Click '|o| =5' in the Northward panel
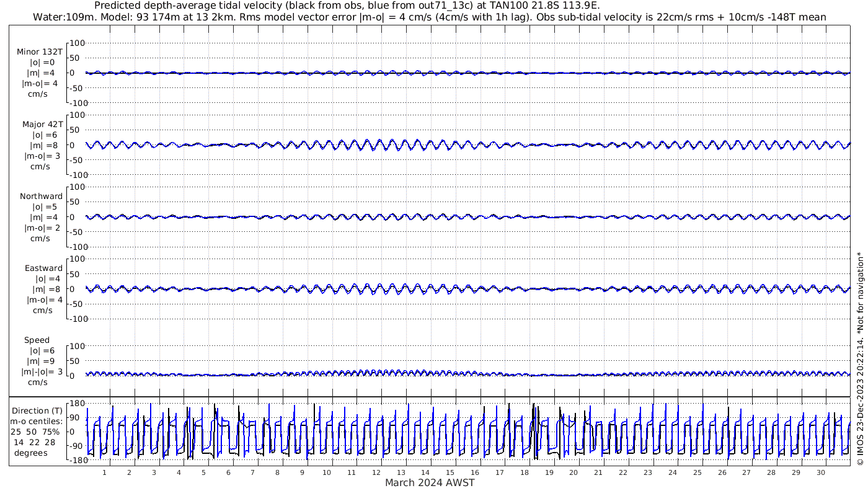Viewport: 868px width, 496px height. pyautogui.click(x=45, y=206)
